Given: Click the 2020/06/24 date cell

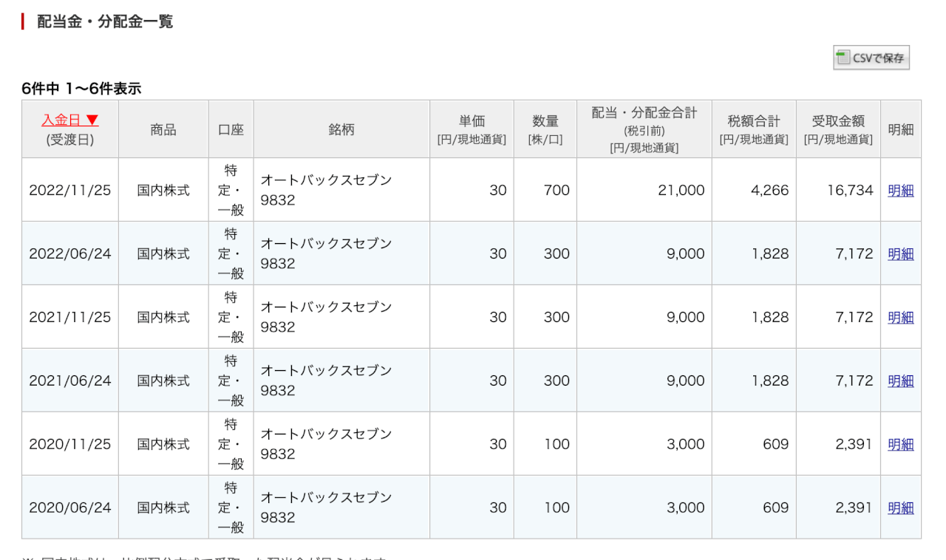Looking at the screenshot, I should pos(70,508).
